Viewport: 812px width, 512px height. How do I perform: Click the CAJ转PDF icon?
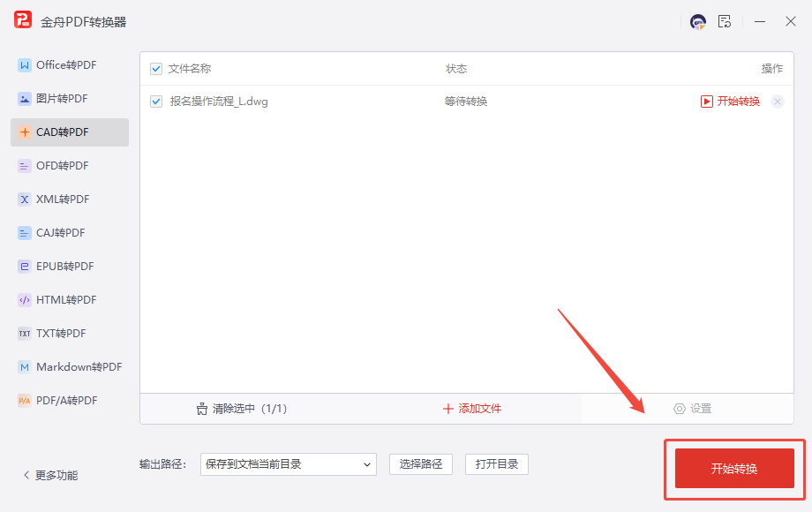tap(25, 233)
